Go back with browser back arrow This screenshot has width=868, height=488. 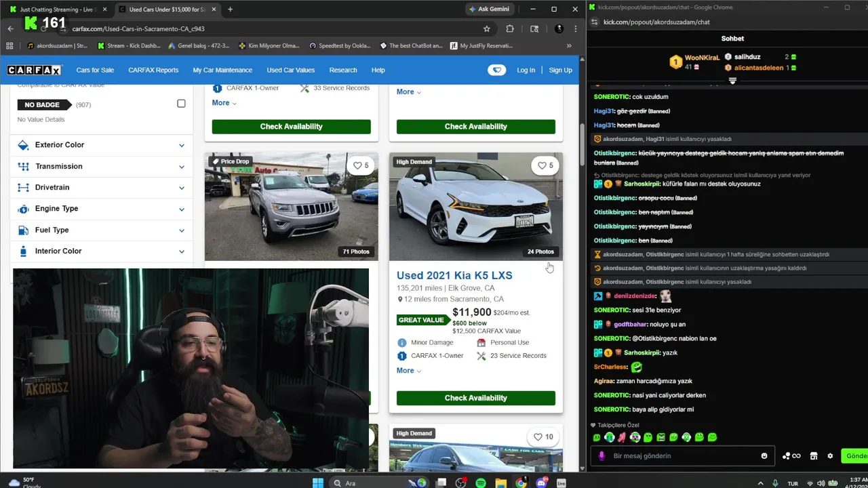click(x=10, y=29)
